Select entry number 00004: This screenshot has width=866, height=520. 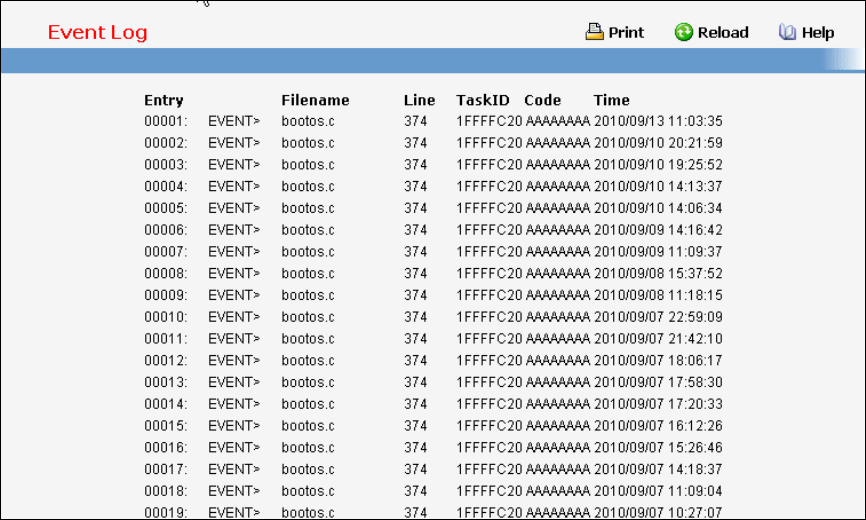coord(166,186)
